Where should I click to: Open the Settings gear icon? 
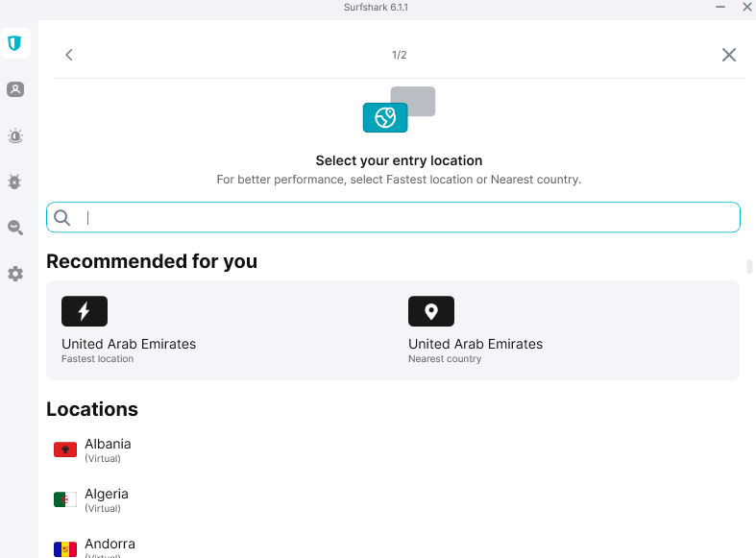pyautogui.click(x=15, y=274)
